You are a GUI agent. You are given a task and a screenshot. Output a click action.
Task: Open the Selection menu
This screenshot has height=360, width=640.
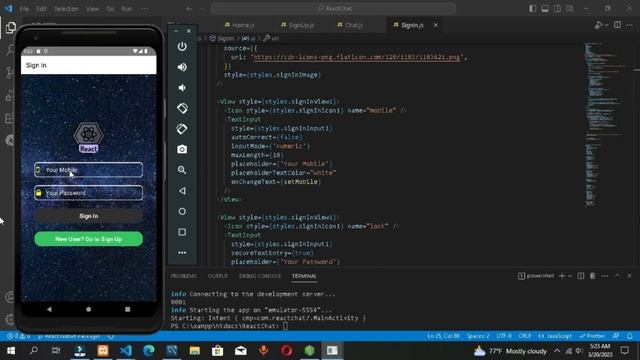(x=66, y=9)
